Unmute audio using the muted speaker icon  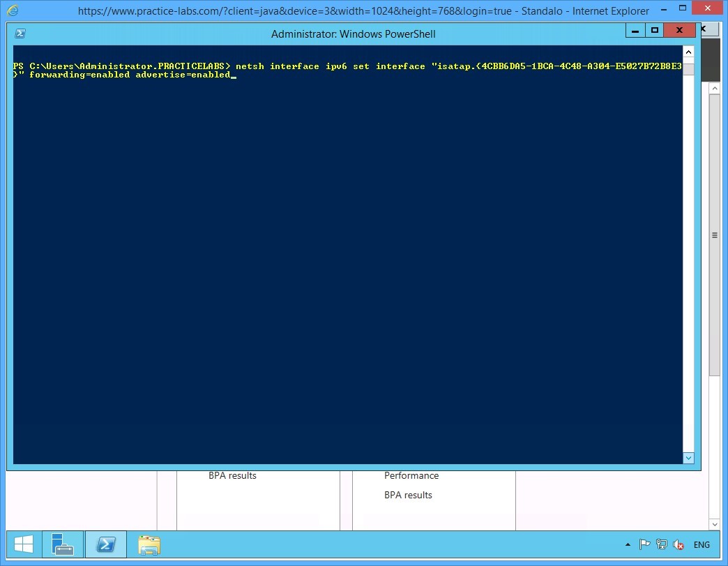click(x=678, y=544)
